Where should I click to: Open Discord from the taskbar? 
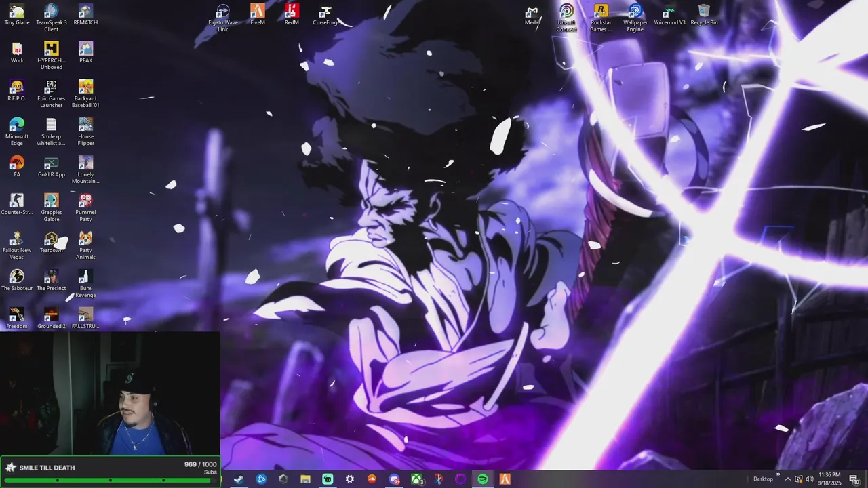pyautogui.click(x=394, y=479)
